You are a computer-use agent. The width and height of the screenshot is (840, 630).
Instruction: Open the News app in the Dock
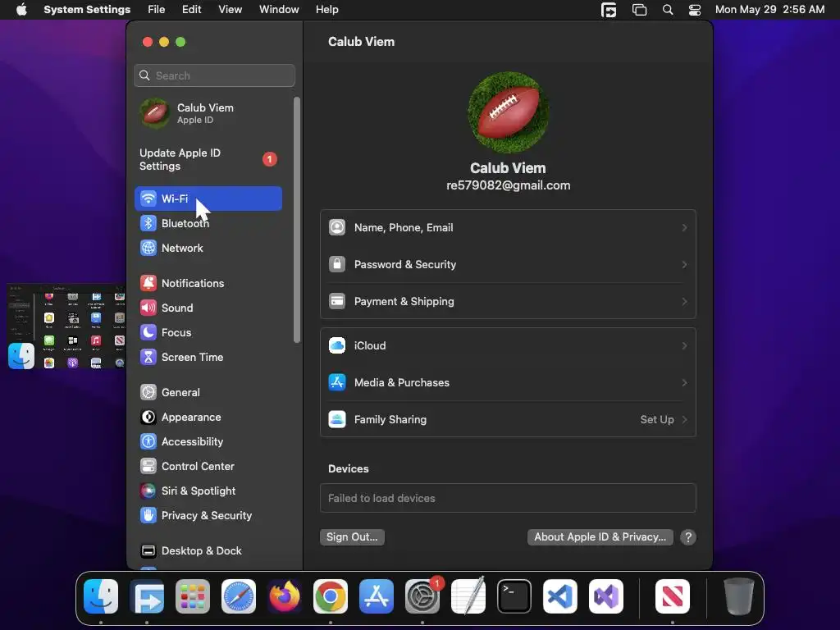pos(673,596)
